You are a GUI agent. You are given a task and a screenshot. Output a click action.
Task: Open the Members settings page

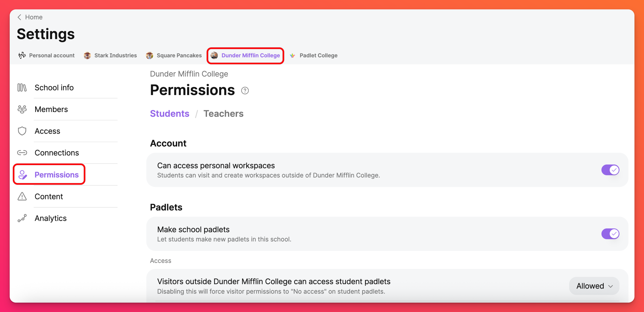51,109
